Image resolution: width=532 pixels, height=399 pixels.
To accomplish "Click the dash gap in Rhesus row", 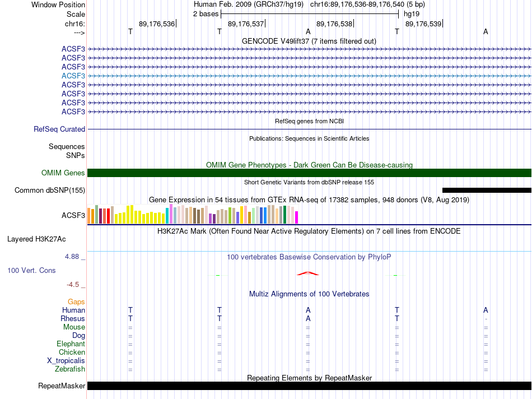I will point(486,319).
